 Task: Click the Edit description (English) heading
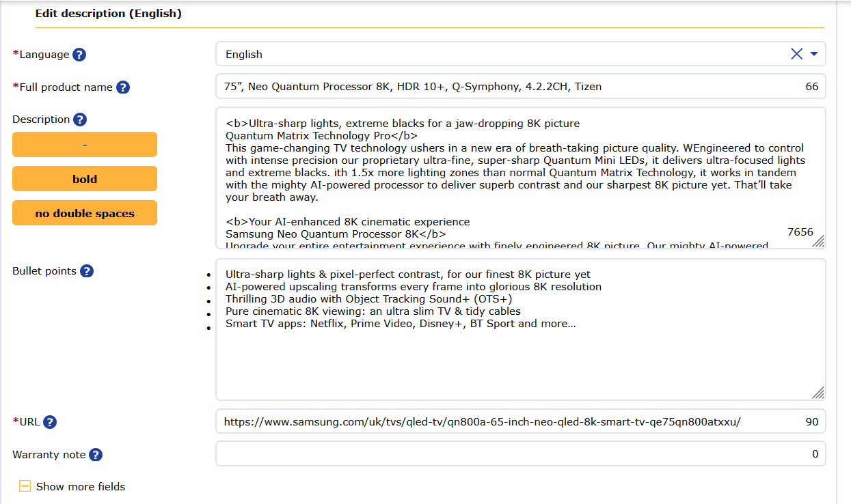pyautogui.click(x=109, y=14)
